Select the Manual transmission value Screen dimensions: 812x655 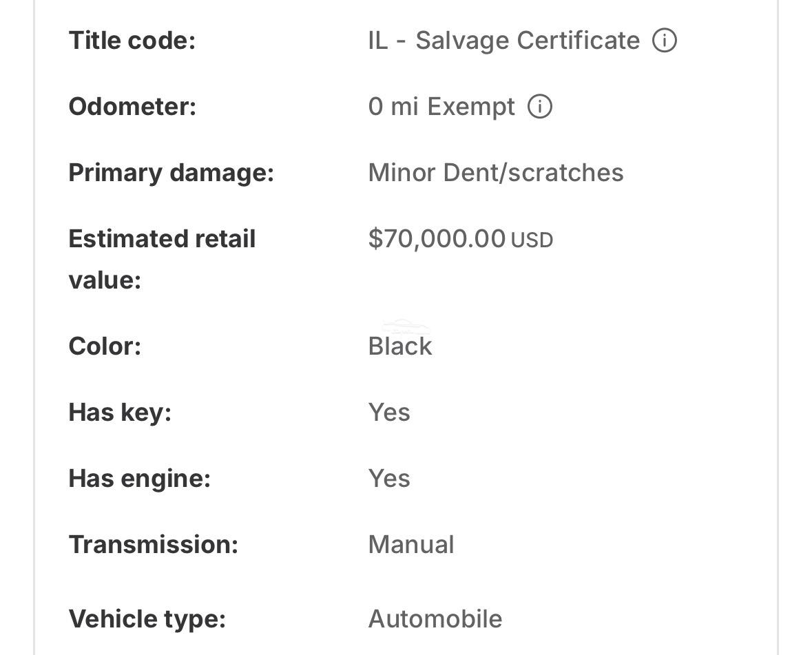411,545
